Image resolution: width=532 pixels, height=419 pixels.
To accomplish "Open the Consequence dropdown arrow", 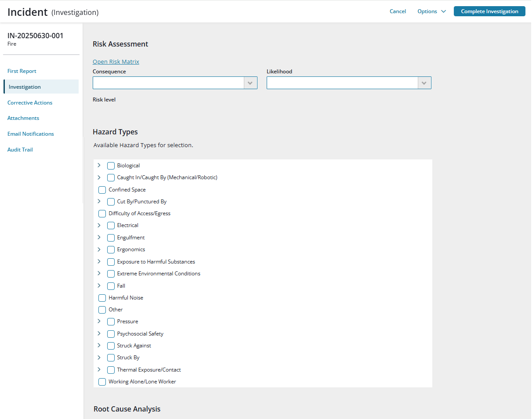I will [x=250, y=83].
